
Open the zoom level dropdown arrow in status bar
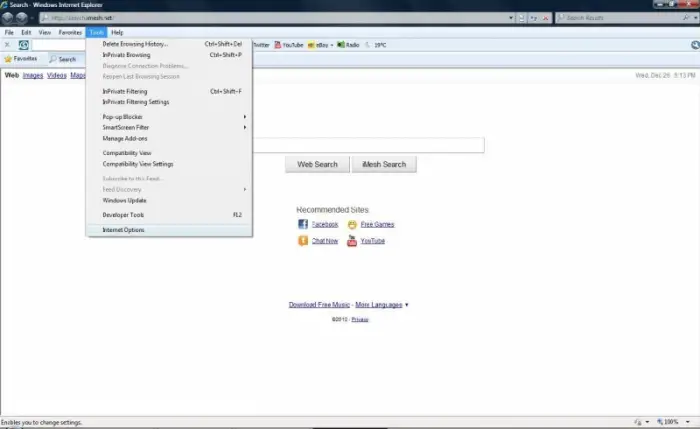688,422
